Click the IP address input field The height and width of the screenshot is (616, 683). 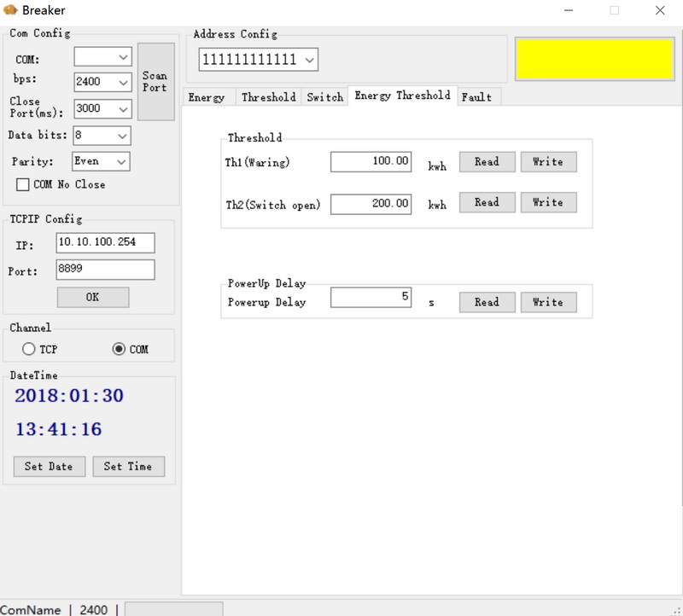[106, 243]
